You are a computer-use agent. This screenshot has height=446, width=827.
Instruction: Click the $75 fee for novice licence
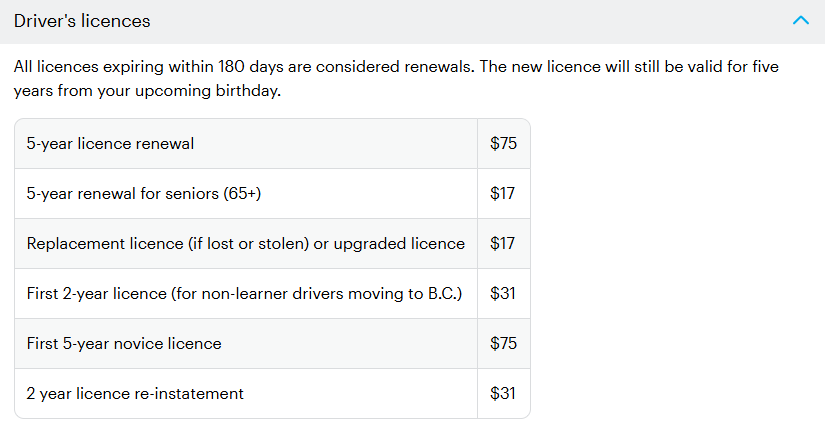(503, 344)
